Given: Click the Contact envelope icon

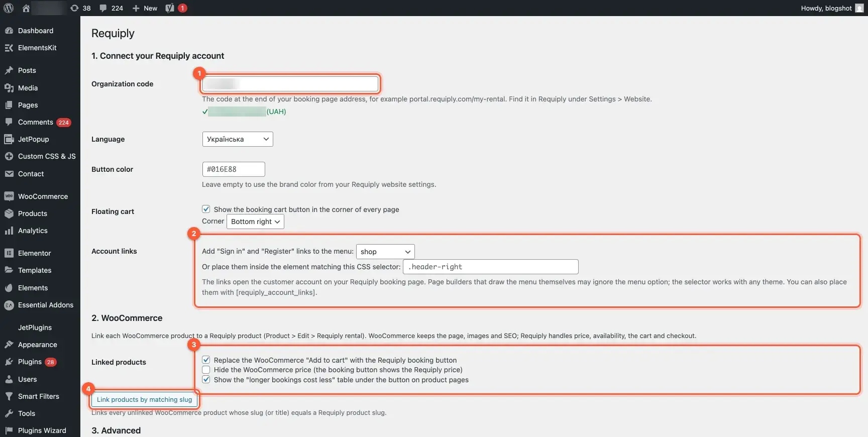Looking at the screenshot, I should click(9, 174).
